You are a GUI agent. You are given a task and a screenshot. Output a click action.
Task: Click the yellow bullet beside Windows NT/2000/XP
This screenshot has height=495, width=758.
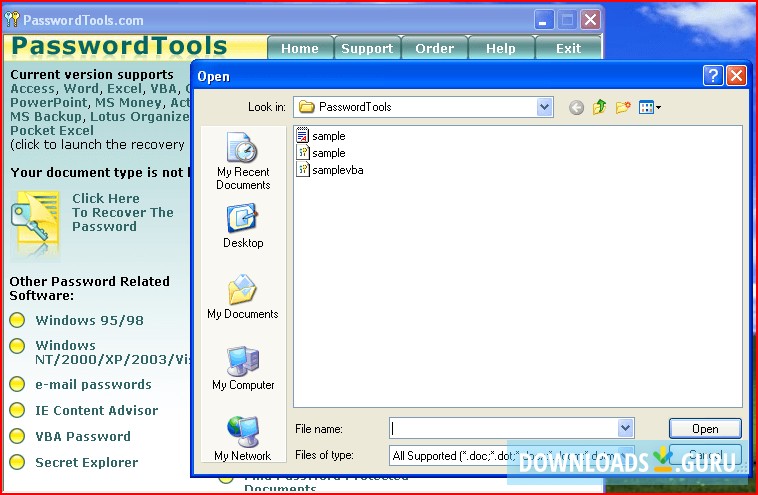point(17,346)
